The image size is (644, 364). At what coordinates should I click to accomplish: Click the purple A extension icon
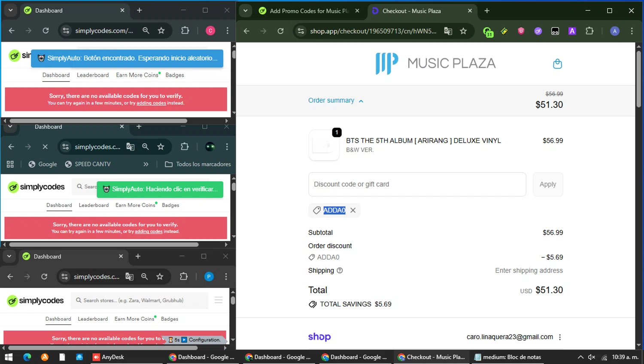point(572,31)
